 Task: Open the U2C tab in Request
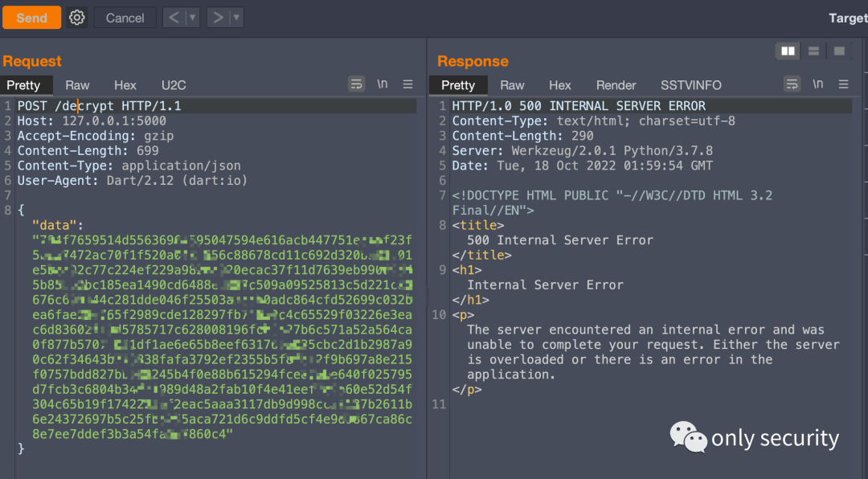174,85
